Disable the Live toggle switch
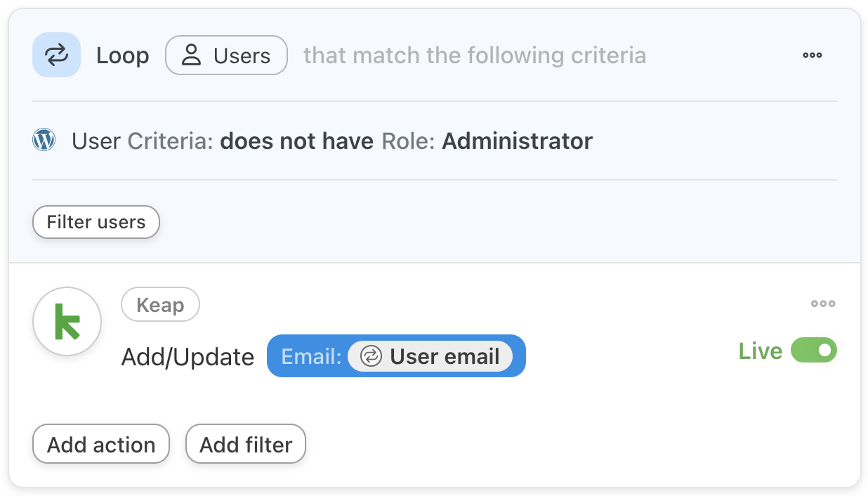 [x=814, y=350]
